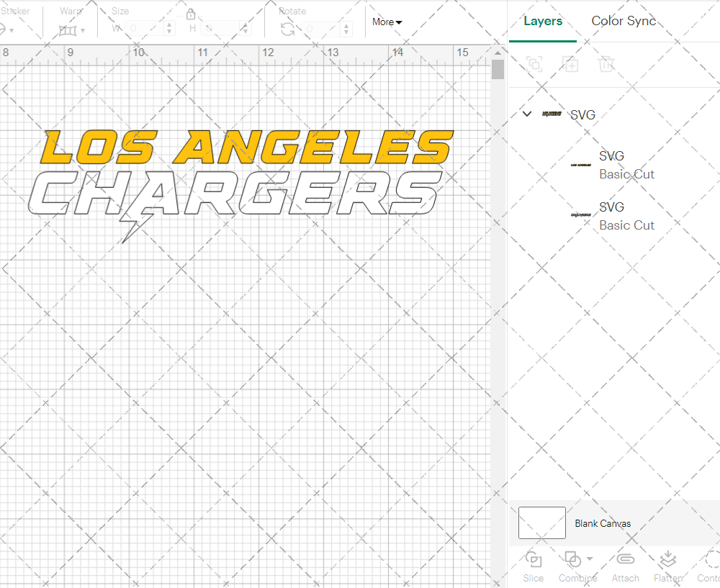
Task: Open the Warp dropdown arrow
Action: click(x=83, y=31)
